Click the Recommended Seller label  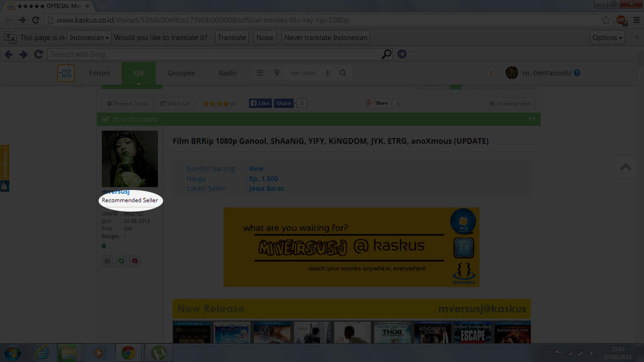130,200
